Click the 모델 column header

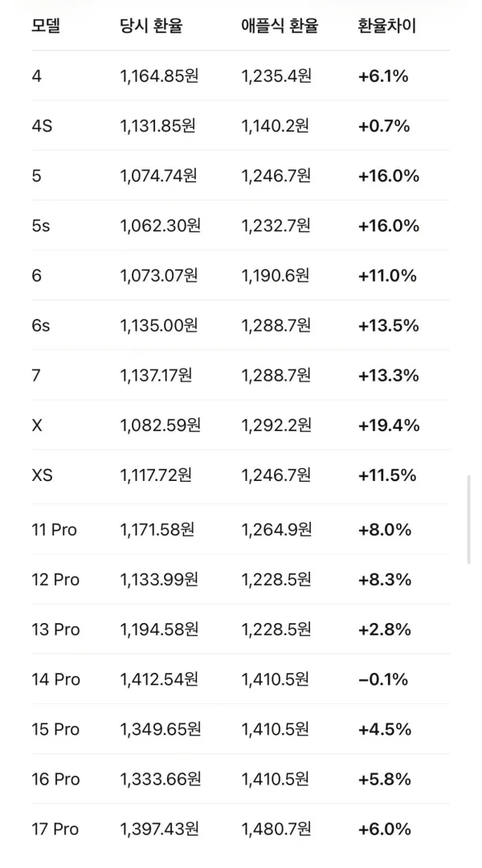coord(46,26)
